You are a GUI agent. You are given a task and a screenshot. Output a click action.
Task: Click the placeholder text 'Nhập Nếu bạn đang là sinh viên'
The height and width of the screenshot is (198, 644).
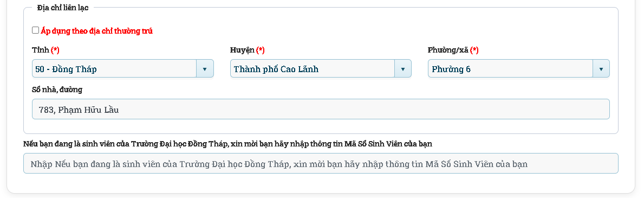(95, 164)
